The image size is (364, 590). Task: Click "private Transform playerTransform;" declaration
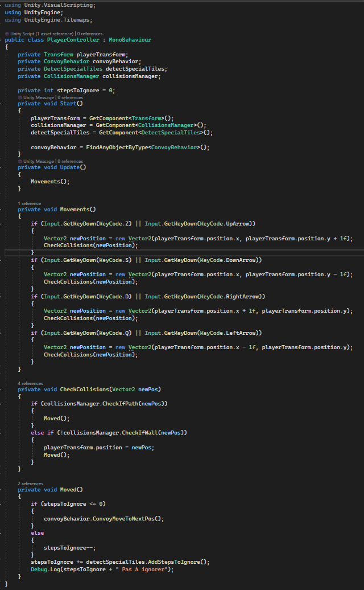click(73, 54)
